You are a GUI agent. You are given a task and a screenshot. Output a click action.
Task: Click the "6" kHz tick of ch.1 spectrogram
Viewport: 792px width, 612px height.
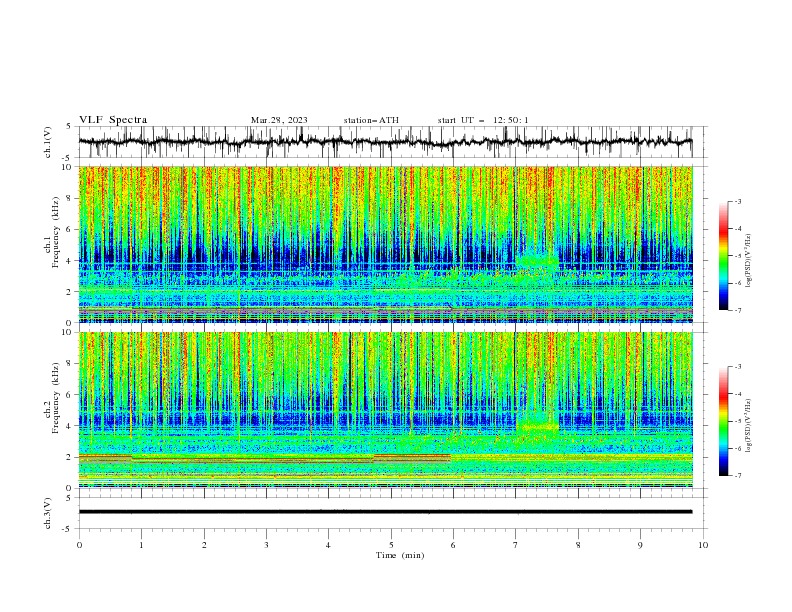(x=70, y=230)
